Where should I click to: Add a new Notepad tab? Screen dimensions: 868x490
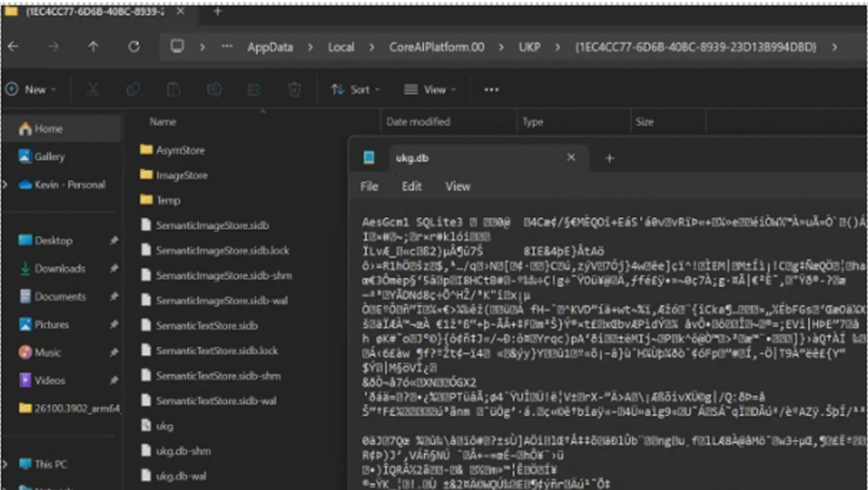pyautogui.click(x=610, y=158)
